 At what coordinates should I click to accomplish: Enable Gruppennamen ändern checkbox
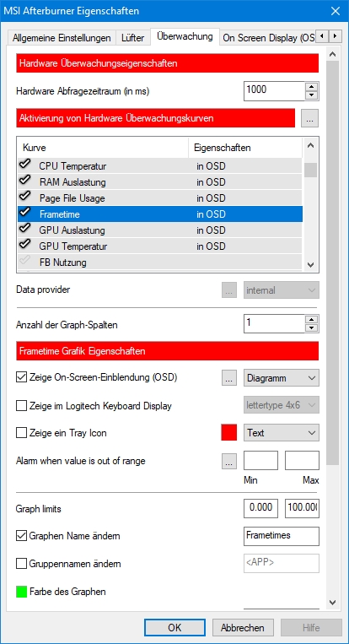pos(21,564)
